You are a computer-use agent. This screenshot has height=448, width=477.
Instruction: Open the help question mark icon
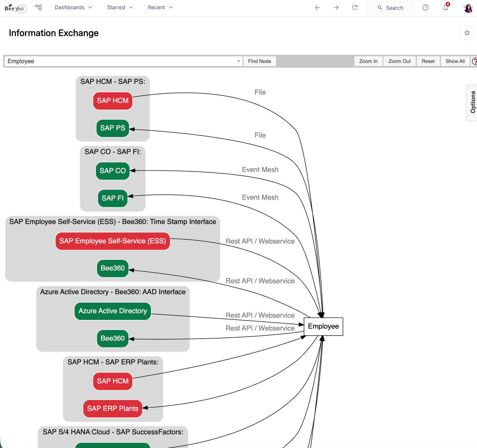425,8
